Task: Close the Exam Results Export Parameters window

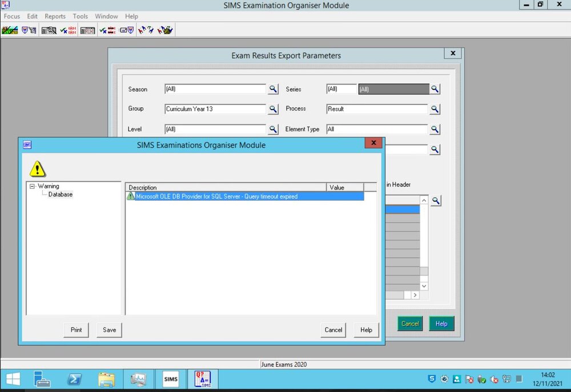Action: point(453,53)
